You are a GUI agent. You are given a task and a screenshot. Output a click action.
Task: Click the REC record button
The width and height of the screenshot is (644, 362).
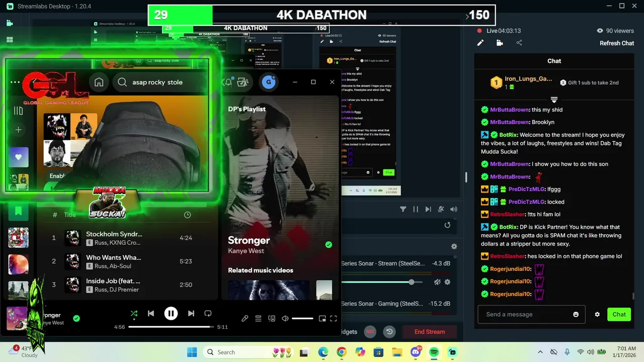[370, 332]
